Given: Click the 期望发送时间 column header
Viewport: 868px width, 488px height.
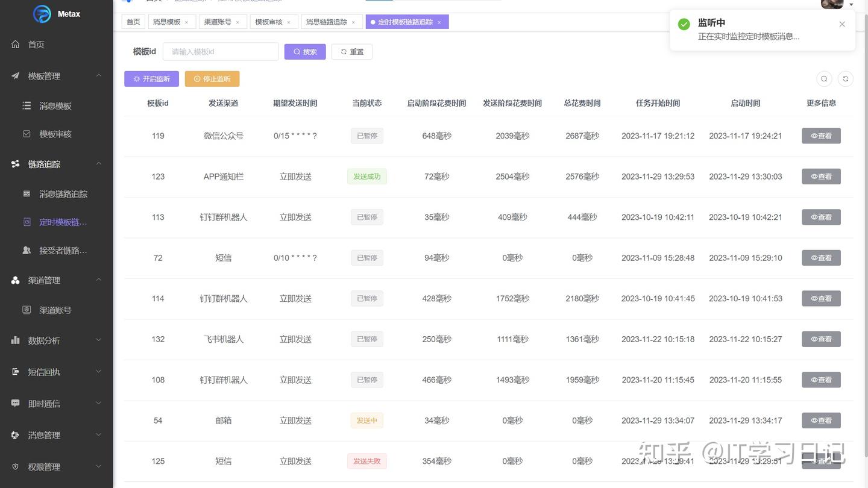Looking at the screenshot, I should pos(295,103).
